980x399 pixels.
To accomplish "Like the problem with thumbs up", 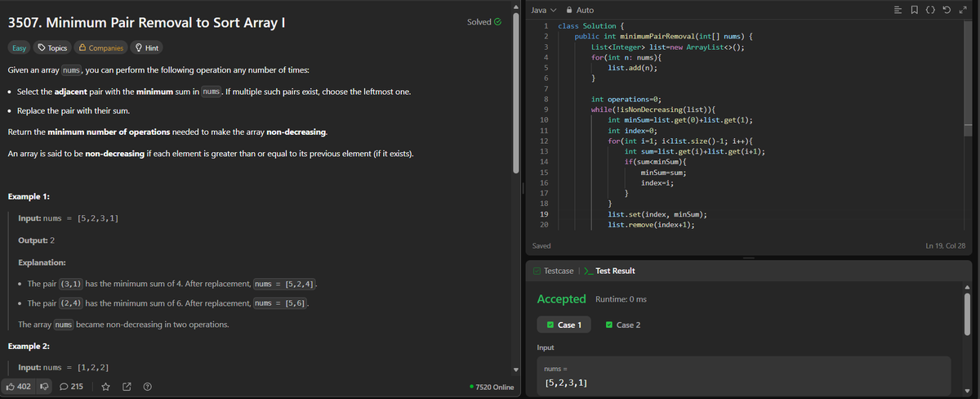I will [x=19, y=387].
